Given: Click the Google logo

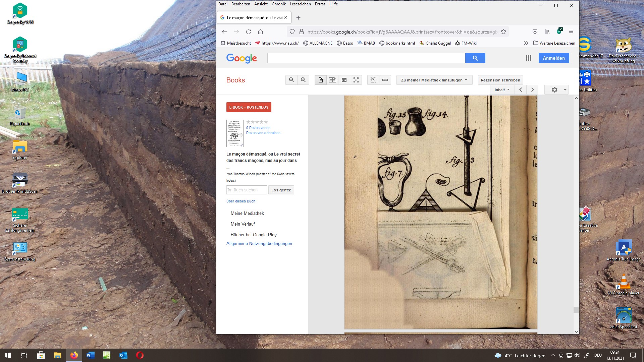Looking at the screenshot, I should pos(241,58).
